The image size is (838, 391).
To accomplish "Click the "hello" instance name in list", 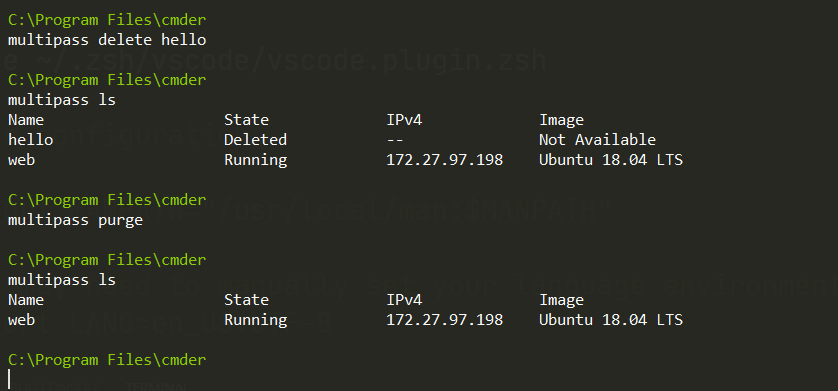I will 30,140.
